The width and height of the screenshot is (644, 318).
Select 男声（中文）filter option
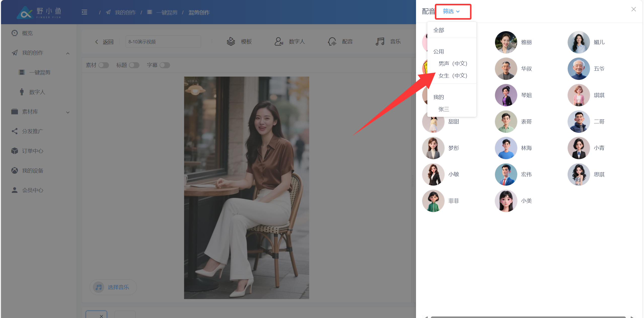tap(452, 63)
